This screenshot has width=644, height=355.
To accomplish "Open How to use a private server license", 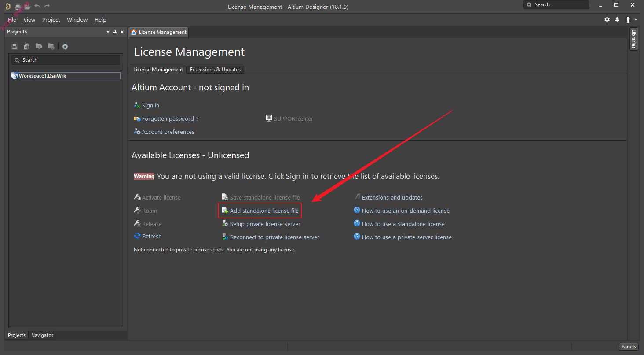I will pos(407,237).
